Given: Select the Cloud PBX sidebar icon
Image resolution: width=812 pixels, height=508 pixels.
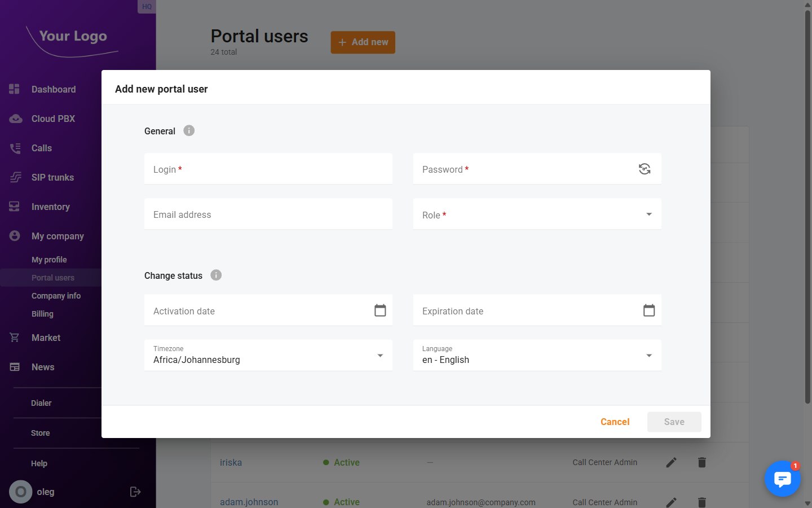Looking at the screenshot, I should click(14, 118).
